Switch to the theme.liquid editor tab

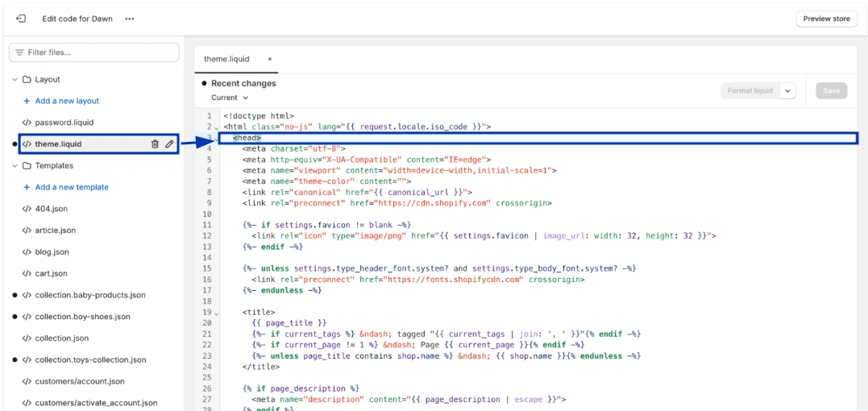pos(227,59)
